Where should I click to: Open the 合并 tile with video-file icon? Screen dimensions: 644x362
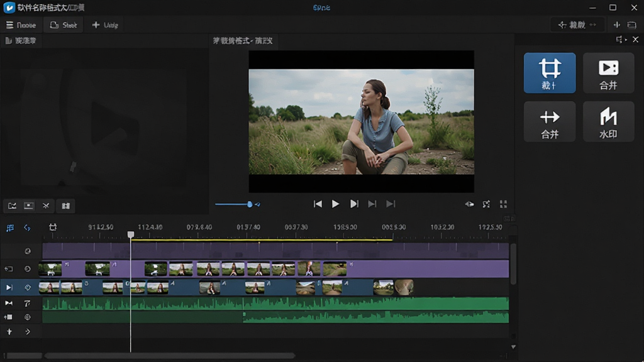pyautogui.click(x=608, y=73)
